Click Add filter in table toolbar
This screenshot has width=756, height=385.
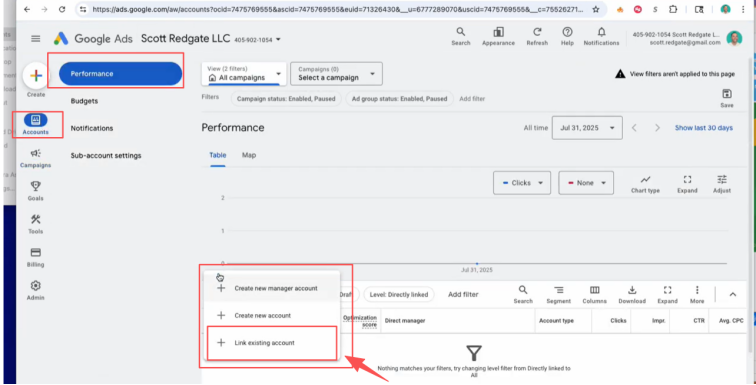click(463, 294)
